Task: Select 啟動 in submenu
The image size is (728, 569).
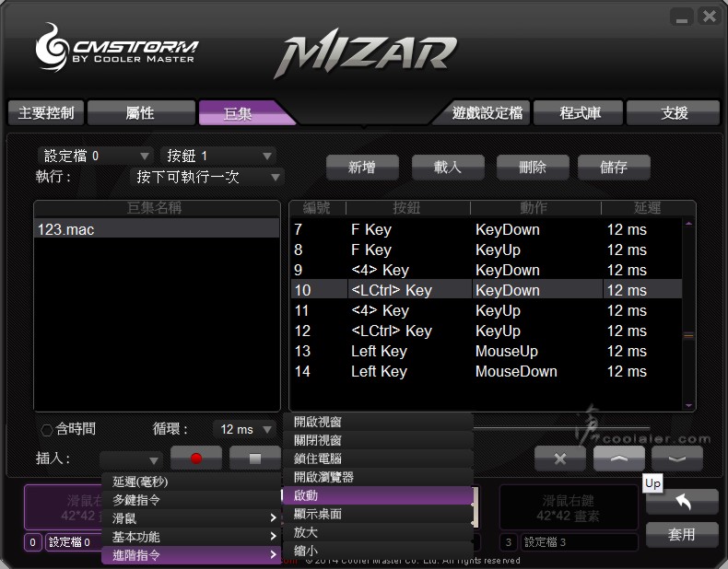Action: click(x=378, y=495)
